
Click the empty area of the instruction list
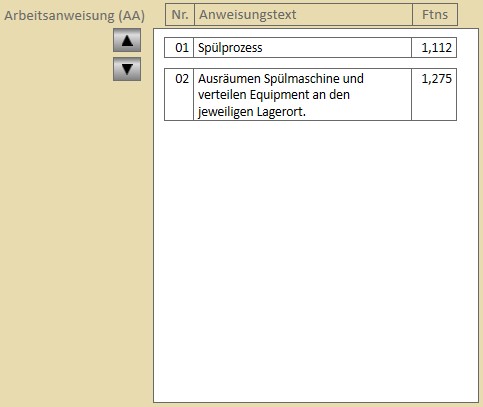click(316, 260)
